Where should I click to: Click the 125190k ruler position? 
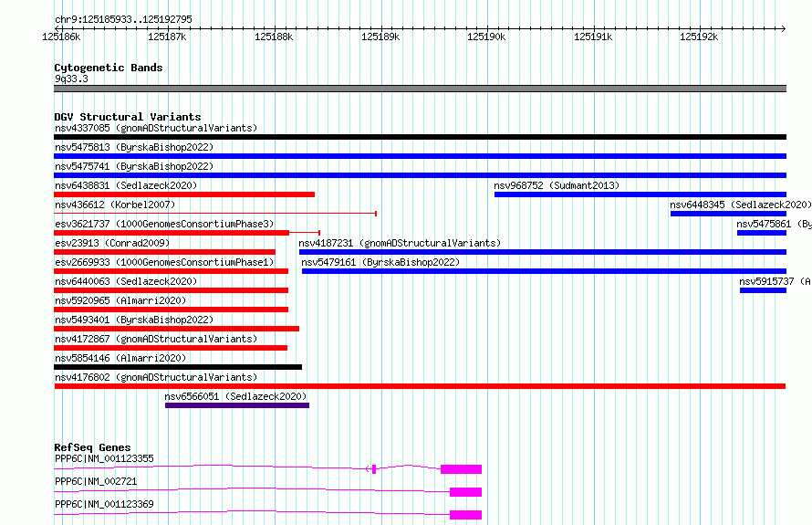point(487,37)
